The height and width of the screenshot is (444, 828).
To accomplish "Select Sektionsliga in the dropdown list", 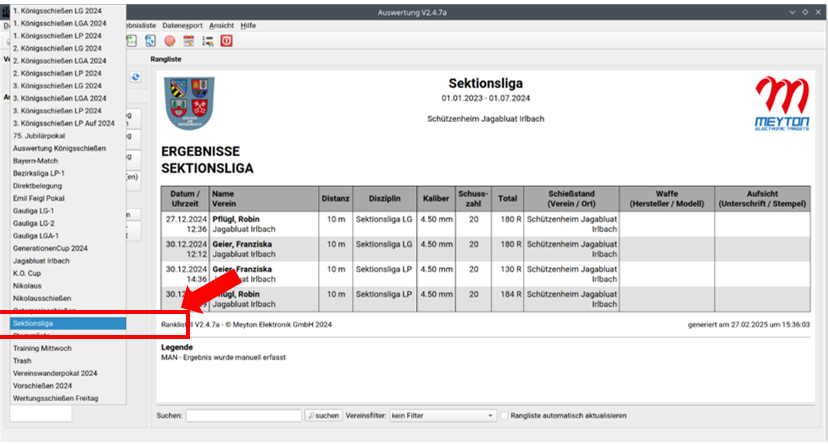I will pos(67,324).
